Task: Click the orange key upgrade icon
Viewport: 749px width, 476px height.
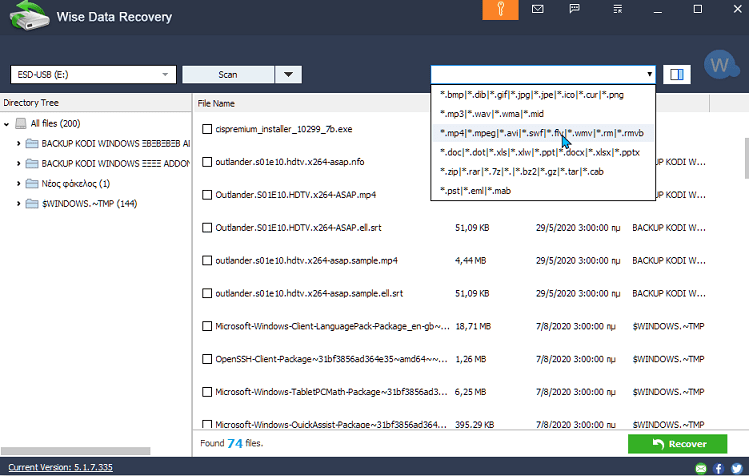Action: pos(500,10)
